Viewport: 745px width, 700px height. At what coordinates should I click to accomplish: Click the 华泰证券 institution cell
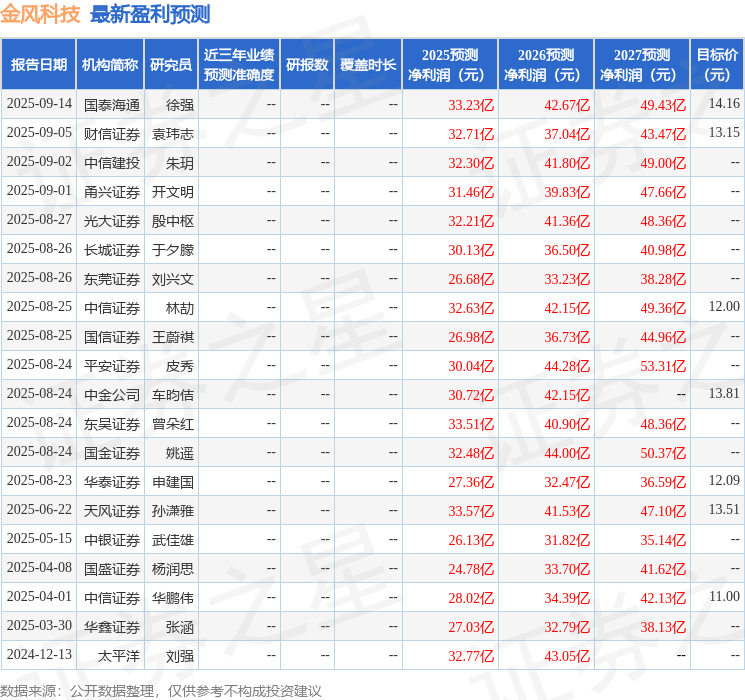112,482
